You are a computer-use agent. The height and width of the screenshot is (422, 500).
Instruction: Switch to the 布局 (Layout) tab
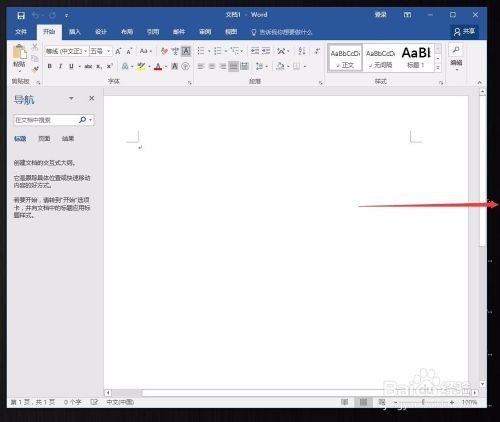tap(127, 32)
